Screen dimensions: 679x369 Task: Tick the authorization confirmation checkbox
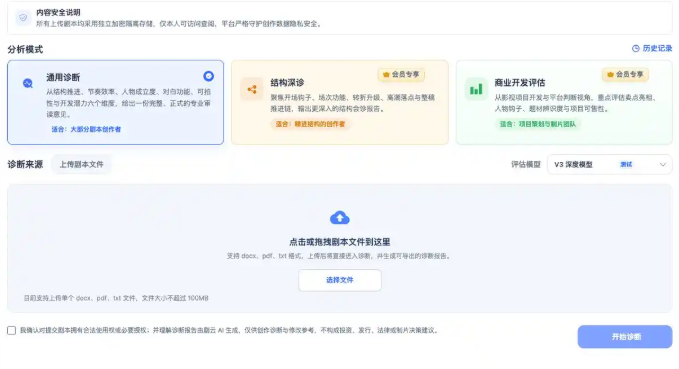pos(12,330)
